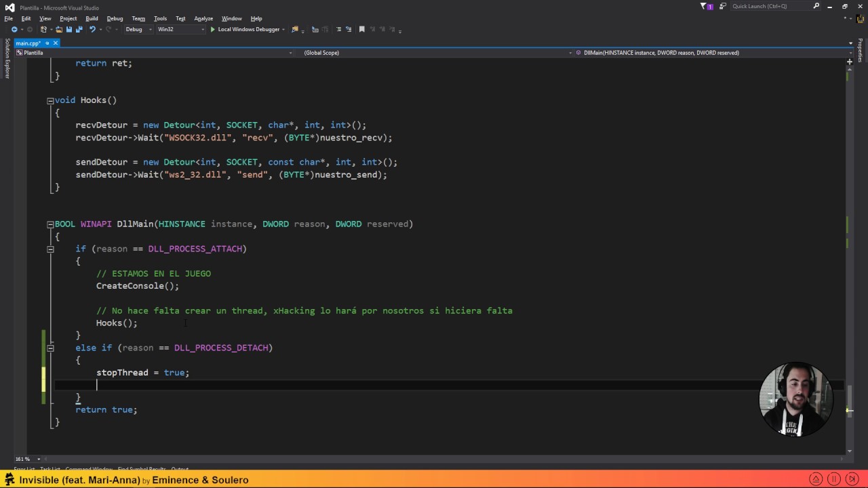The image size is (868, 488).
Task: Click the sendDetour->Wait ws2_32.dll line
Action: [231, 175]
